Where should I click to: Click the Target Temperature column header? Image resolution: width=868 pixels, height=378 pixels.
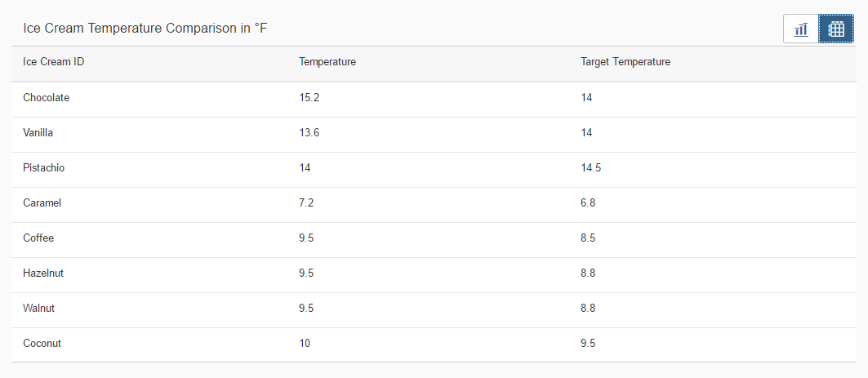click(x=625, y=62)
